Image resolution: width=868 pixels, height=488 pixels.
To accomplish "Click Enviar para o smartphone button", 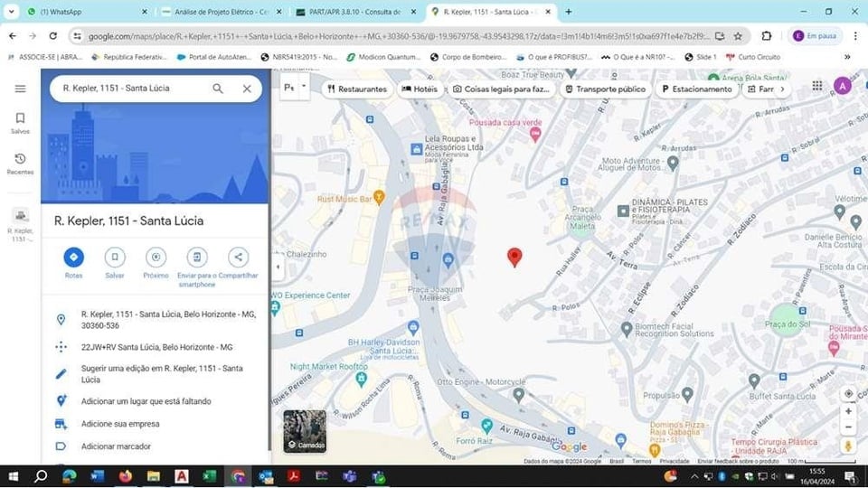I will coord(196,267).
